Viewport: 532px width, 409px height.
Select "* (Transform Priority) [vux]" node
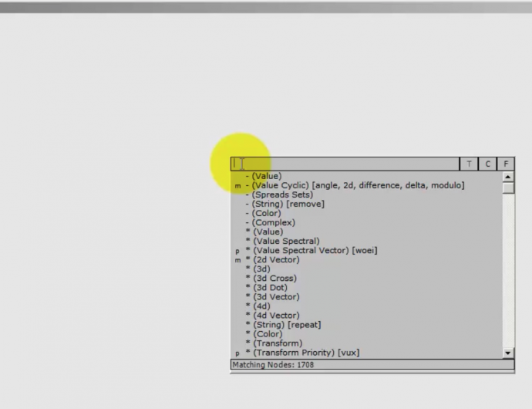[x=302, y=353]
